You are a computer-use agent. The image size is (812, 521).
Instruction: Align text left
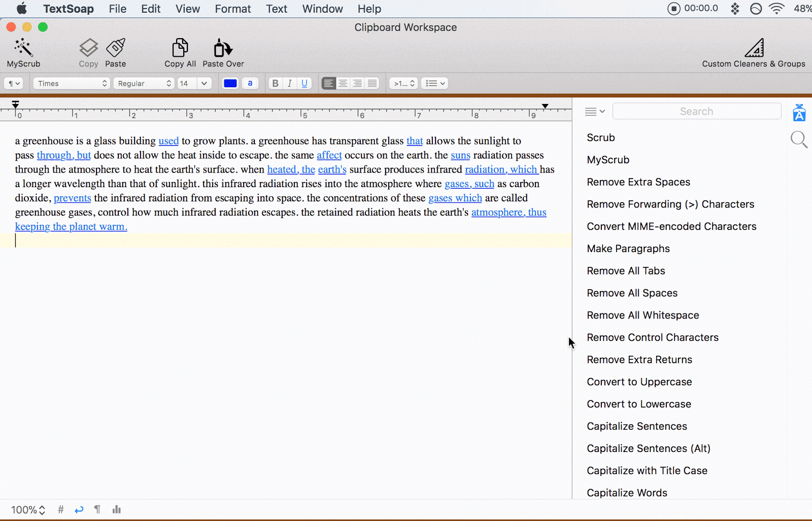(x=328, y=83)
